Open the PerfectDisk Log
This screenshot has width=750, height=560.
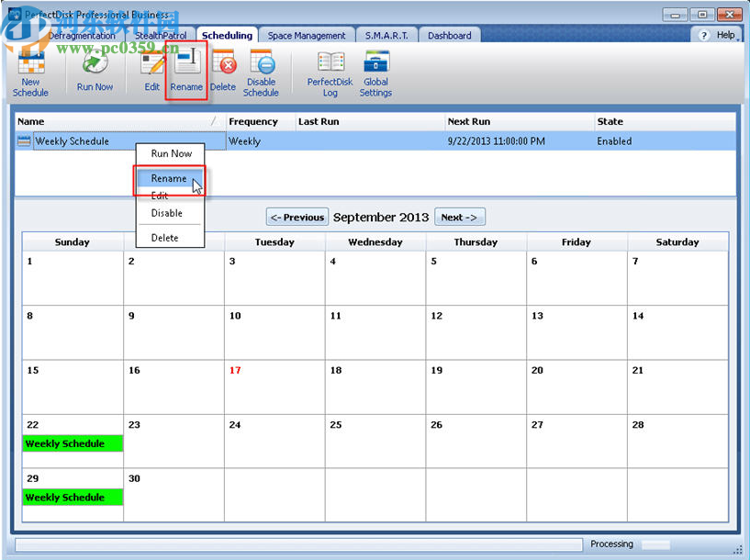[329, 73]
